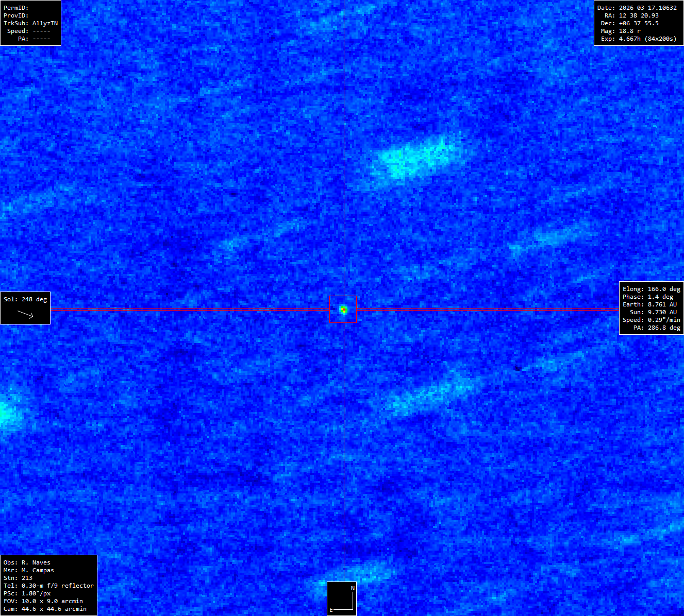Click the N/E compass orientation indicator
Image resolution: width=684 pixels, height=616 pixels.
pos(342,598)
